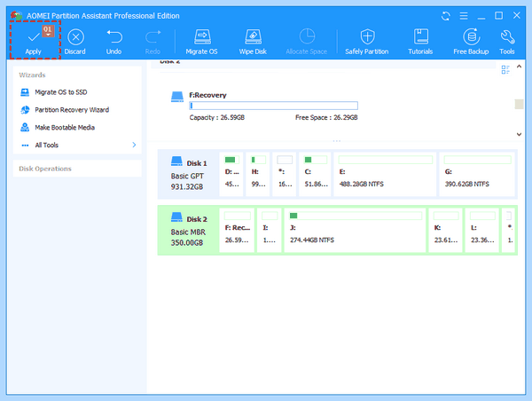Click the scroll down arrow in disk panel
This screenshot has height=401, width=532.
point(519,134)
